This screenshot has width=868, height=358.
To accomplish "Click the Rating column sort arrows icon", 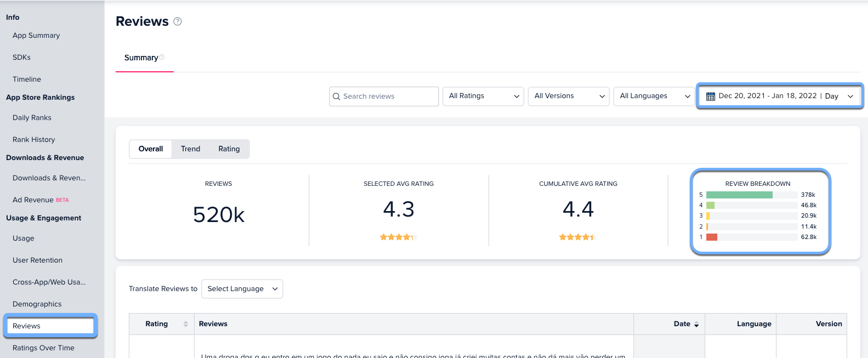I will point(186,324).
